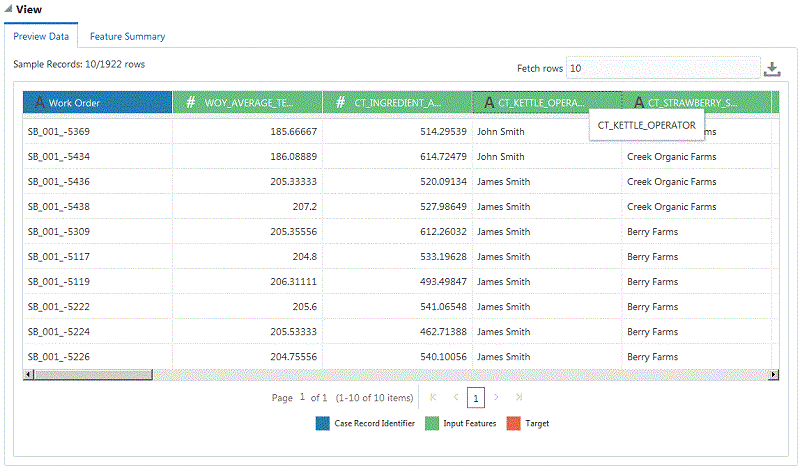Click the blue Case Record Identifier swatch
This screenshot has width=800, height=468.
click(322, 424)
